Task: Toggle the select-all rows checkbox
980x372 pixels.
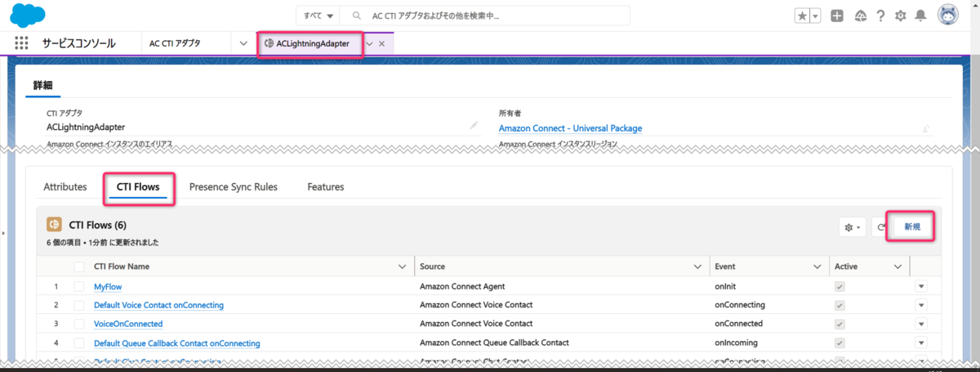Action: pyautogui.click(x=79, y=267)
